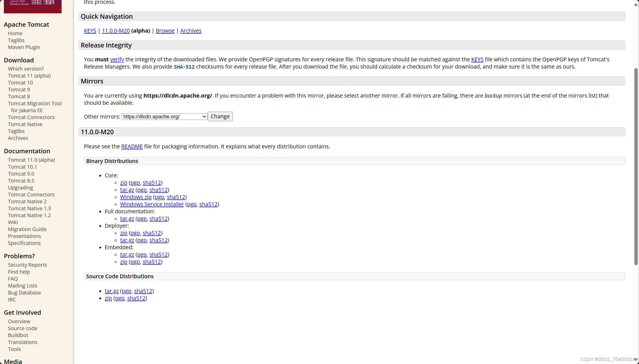Select Tomcat 8.5 under Documentation
Screen dimensions: 639x364
tap(21, 180)
